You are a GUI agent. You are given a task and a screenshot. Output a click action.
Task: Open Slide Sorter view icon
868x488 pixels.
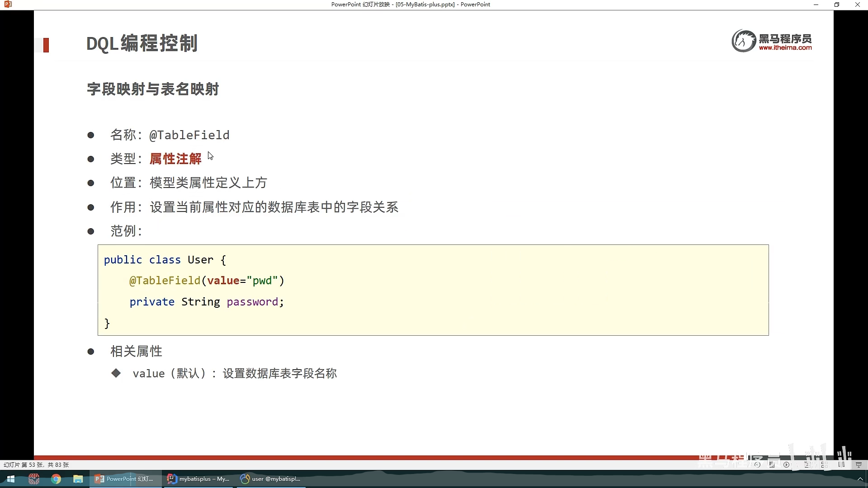tap(825, 465)
